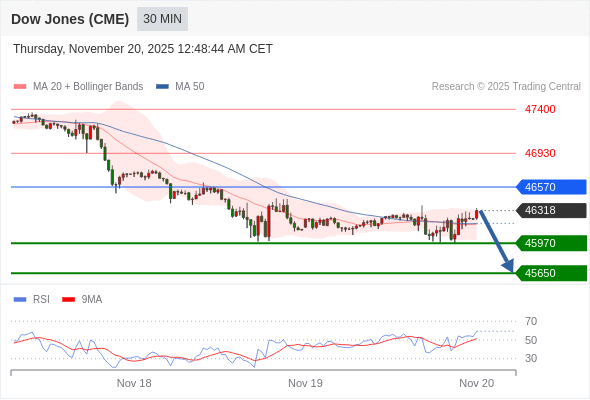The image size is (590, 400).
Task: Click the Nov 18 date axis label
Action: pyautogui.click(x=134, y=383)
